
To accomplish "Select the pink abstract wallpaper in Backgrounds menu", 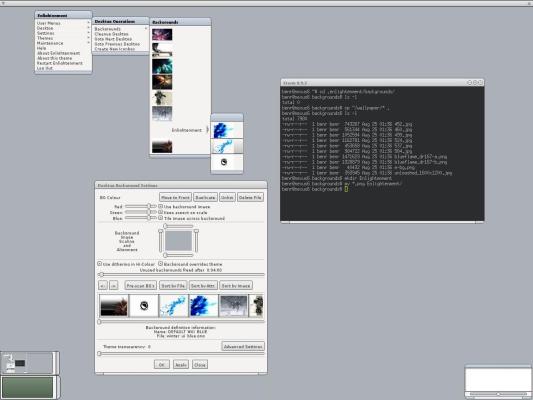I will 162,34.
